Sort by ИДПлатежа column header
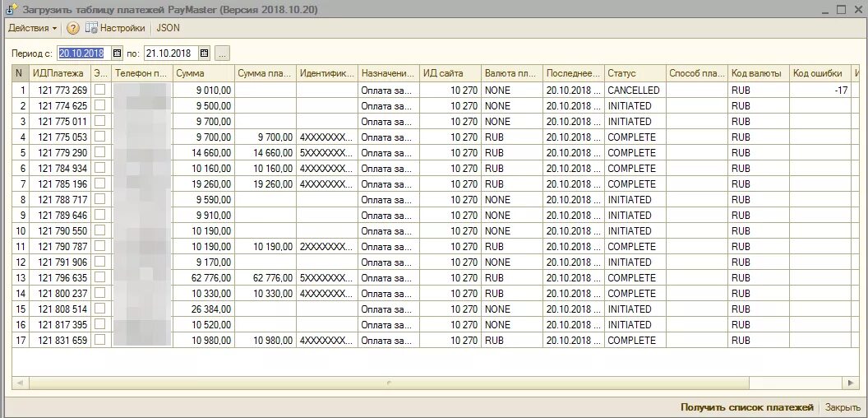Screen dimensions: 868x418 [60, 73]
